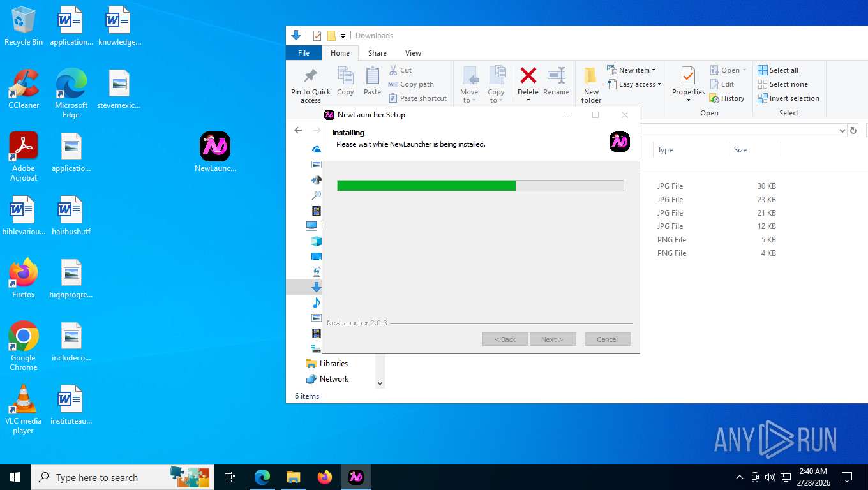Select stevemexic image file on desktop
Image resolution: width=868 pixels, height=490 pixels.
pos(119,90)
